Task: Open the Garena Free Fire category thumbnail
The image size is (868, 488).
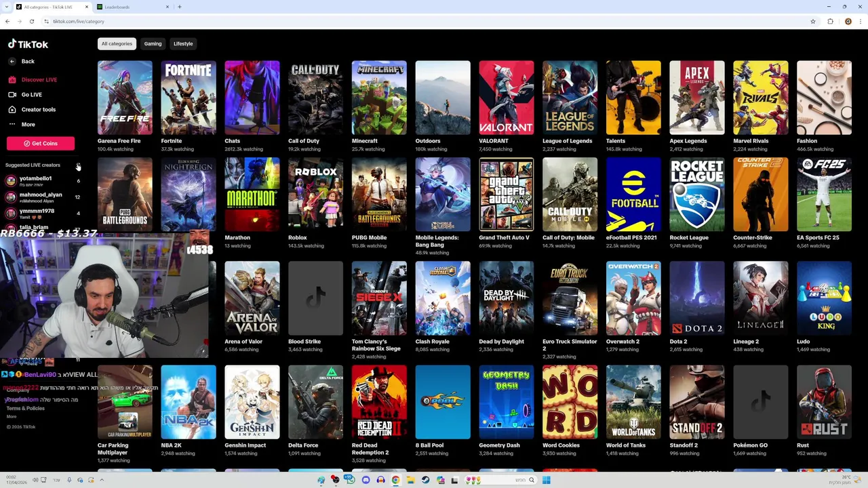Action: [125, 98]
